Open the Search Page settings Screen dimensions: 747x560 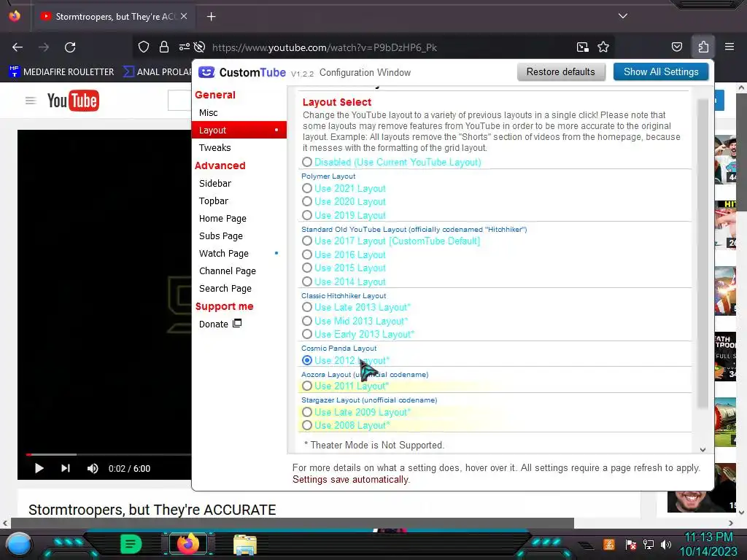pos(225,289)
